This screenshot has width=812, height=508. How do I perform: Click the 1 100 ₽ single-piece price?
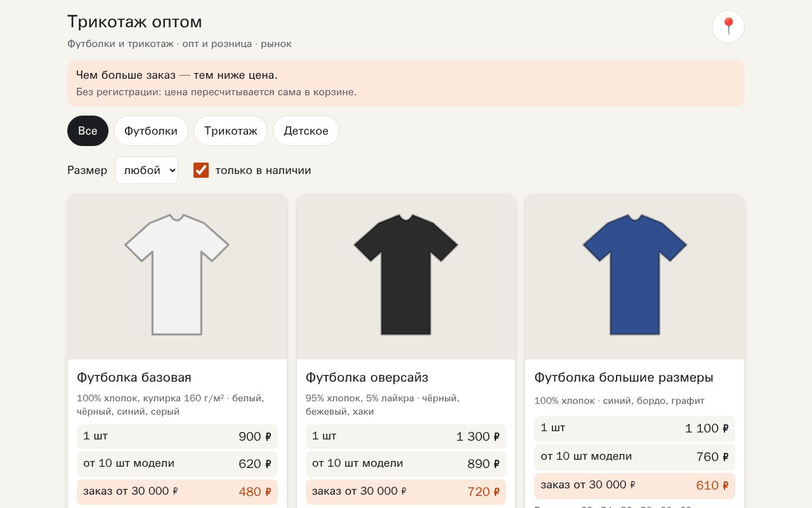pyautogui.click(x=707, y=428)
